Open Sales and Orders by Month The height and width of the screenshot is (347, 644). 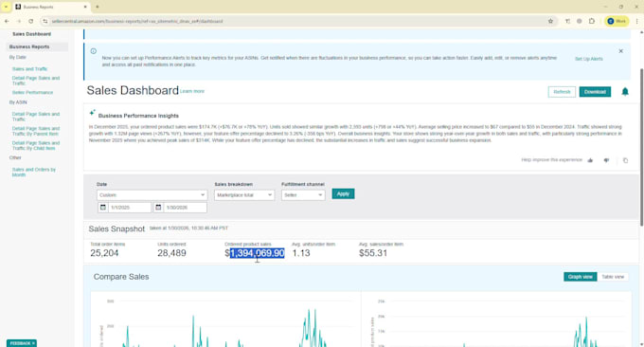click(34, 173)
